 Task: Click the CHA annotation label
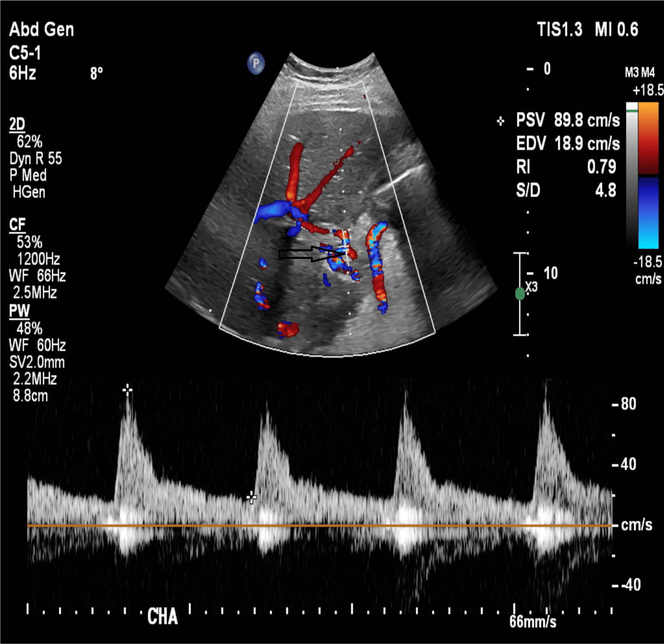tap(163, 617)
